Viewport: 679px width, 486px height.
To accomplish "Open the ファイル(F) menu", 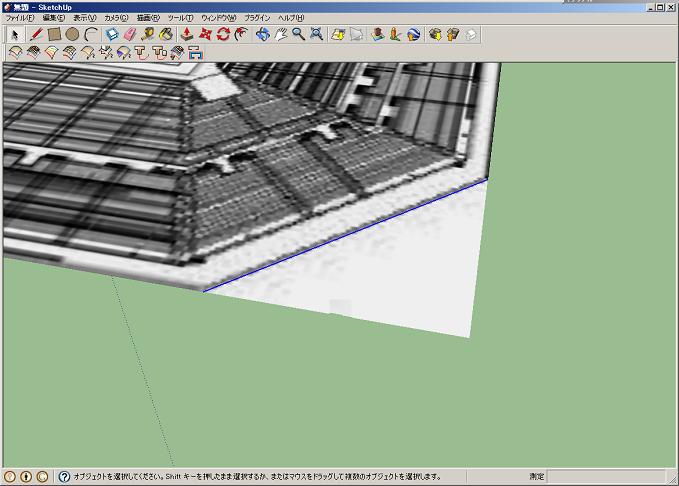I will coord(20,18).
